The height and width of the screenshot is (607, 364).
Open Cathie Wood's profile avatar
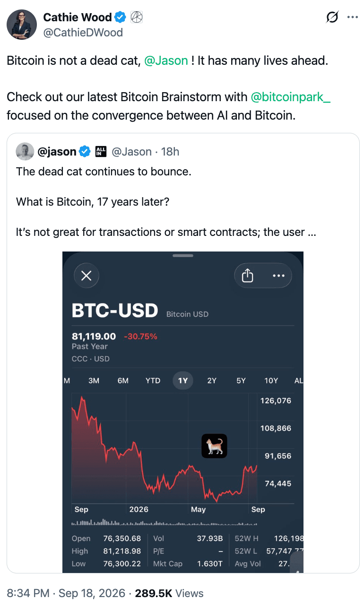22,24
